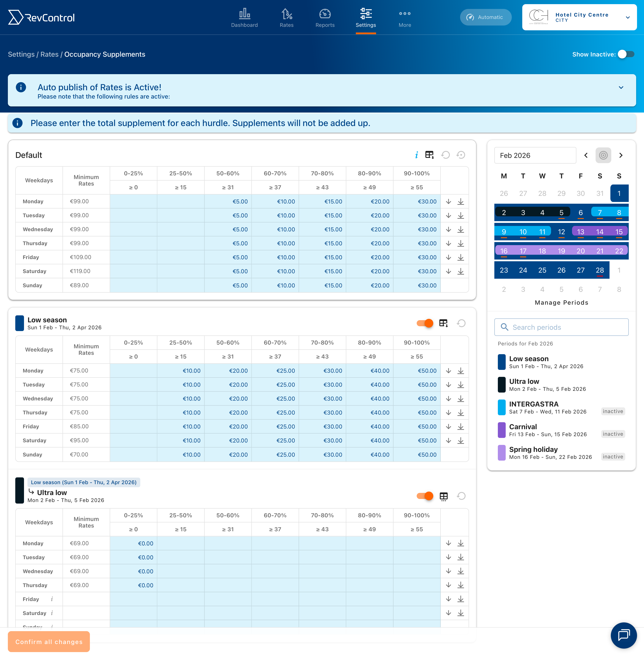Open the chat support bubble

point(623,635)
